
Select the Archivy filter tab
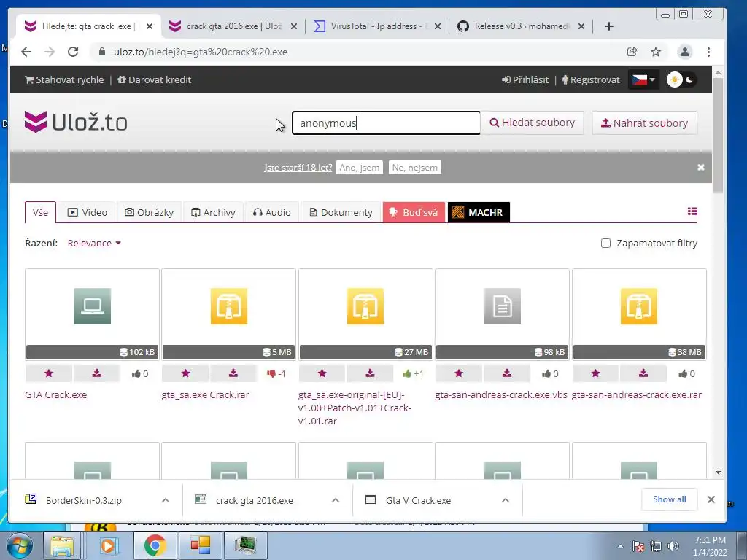(x=213, y=212)
